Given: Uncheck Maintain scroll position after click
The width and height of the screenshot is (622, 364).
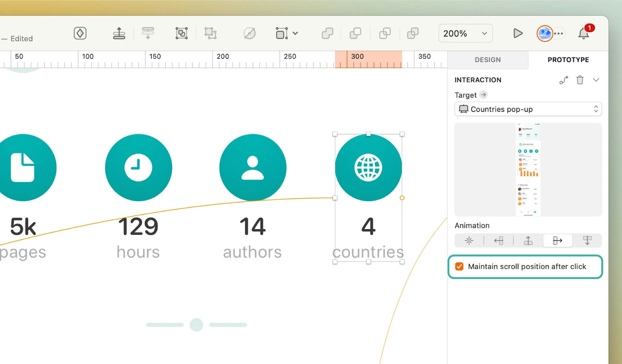Looking at the screenshot, I should point(459,267).
